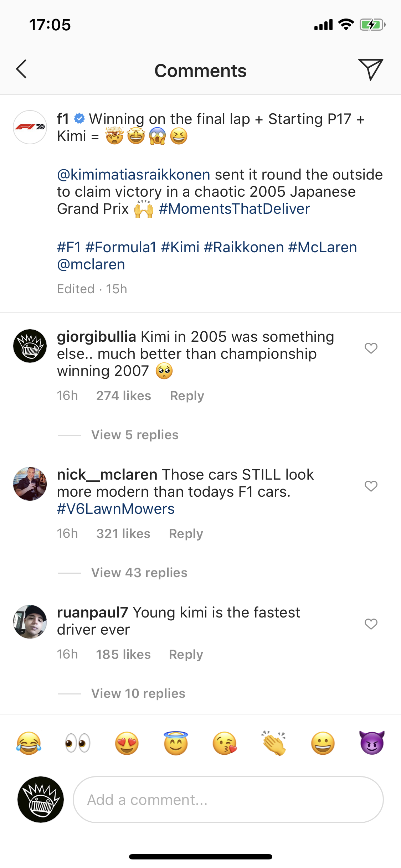This screenshot has width=401, height=868.
Task: Open the #MomentsThatDeliver hashtag
Action: point(234,209)
